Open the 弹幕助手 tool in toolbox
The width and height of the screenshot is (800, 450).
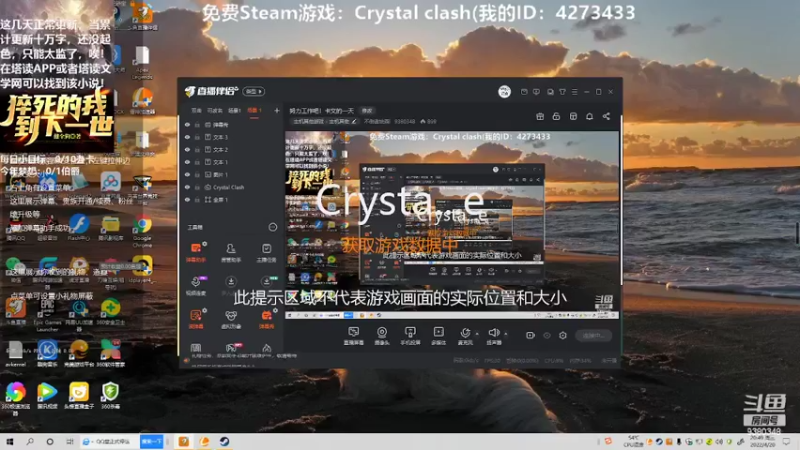coord(196,252)
